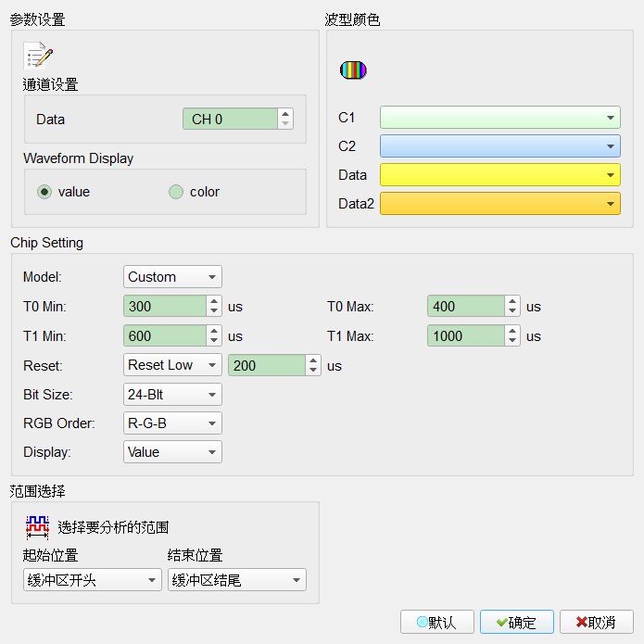Increase the Data channel CH 0 value
This screenshot has width=644, height=644.
point(285,114)
